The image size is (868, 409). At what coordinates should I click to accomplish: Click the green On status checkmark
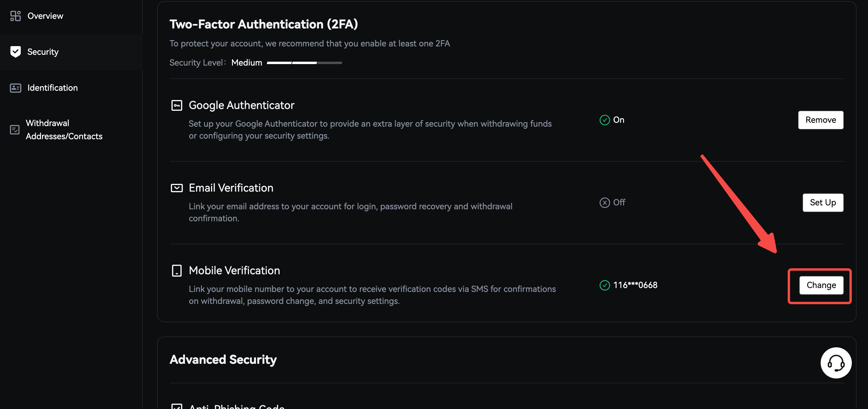[605, 120]
